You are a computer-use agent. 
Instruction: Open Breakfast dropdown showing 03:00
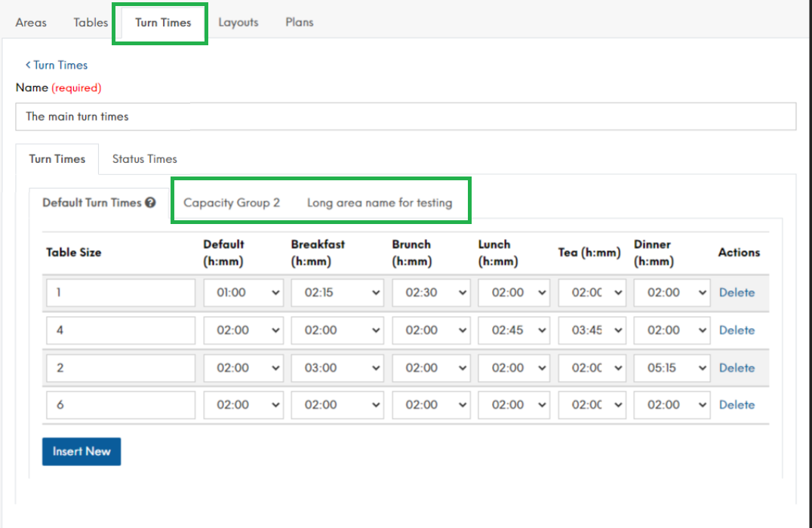(337, 368)
